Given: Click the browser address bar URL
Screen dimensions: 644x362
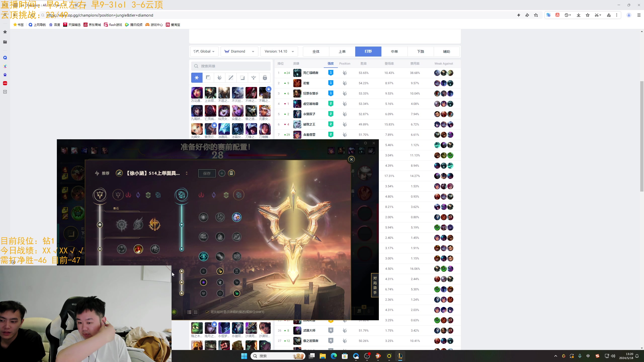Looking at the screenshot, I should 100,15.
